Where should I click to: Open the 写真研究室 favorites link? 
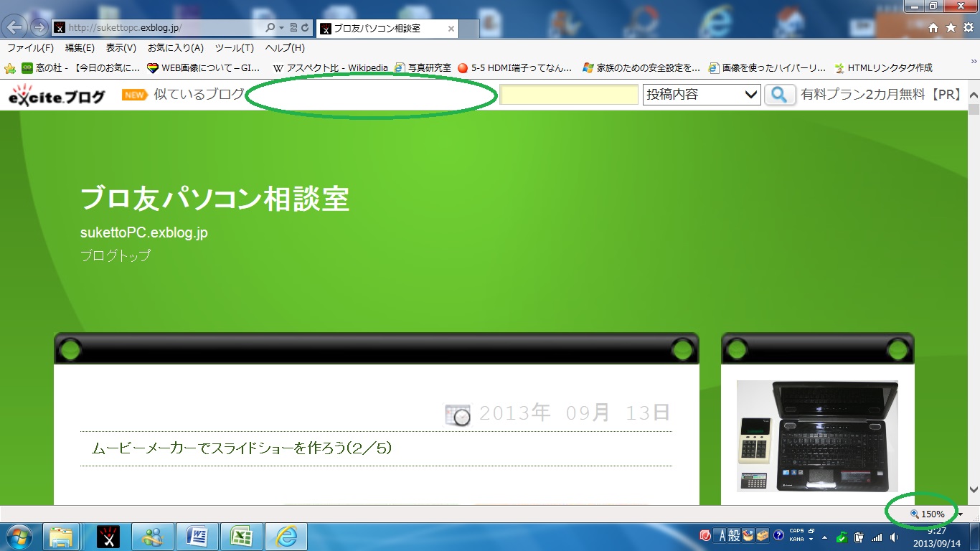[x=422, y=68]
